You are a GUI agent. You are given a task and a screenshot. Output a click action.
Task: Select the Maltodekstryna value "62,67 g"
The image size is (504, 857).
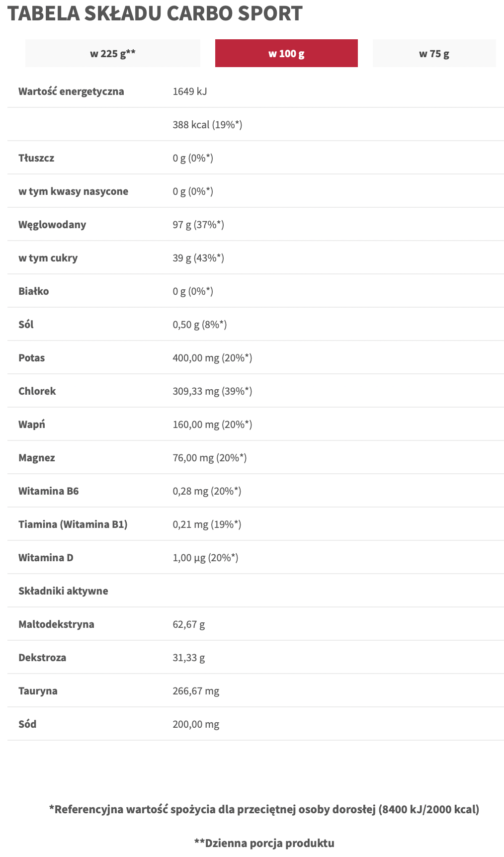(189, 624)
